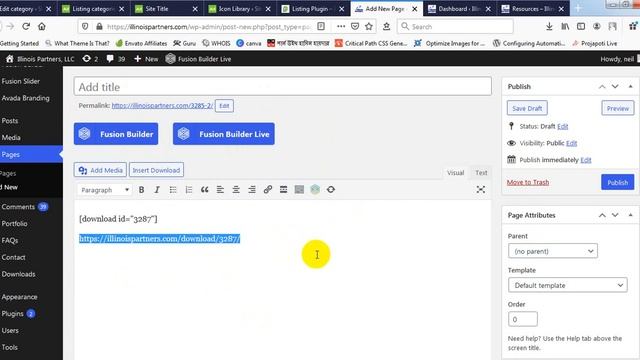Open the Fusion shortcode generator icon
Image resolution: width=640 pixels, height=360 pixels.
315,190
